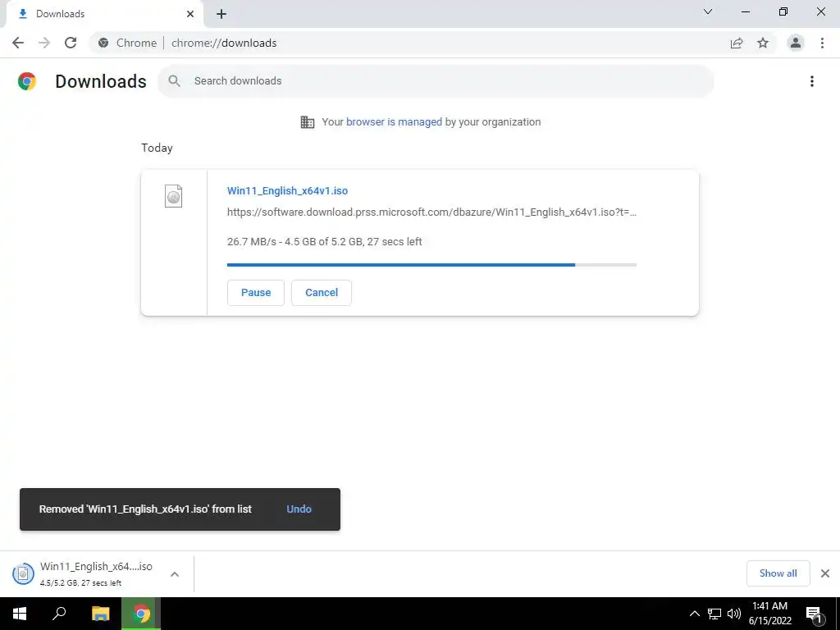Open the Win11_English_x64v1.iso file link
840x630 pixels.
click(287, 190)
